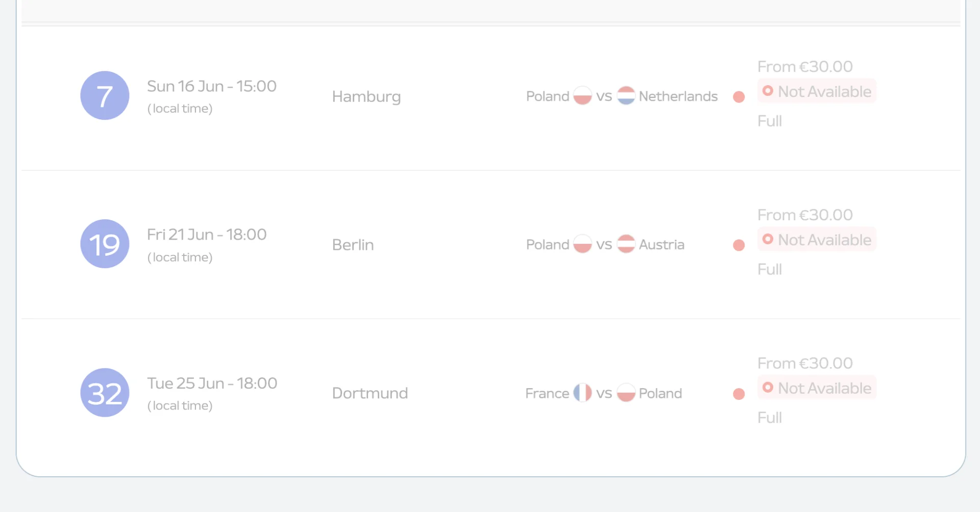
Task: Click Not Available badge for Poland vs Austria
Action: pyautogui.click(x=817, y=240)
